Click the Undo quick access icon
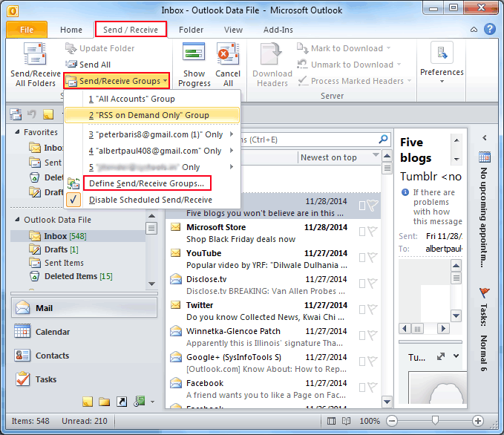504x435 pixels. (32, 114)
